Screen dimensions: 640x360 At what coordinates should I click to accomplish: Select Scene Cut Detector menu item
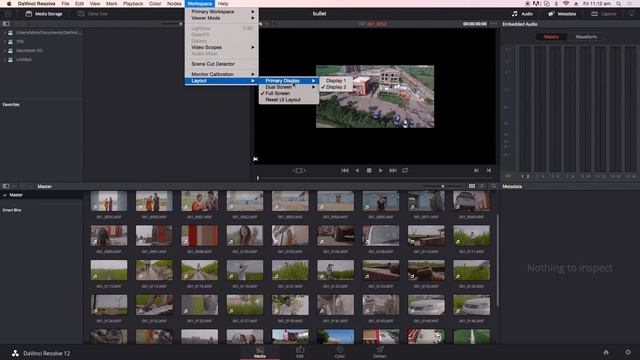point(222,64)
